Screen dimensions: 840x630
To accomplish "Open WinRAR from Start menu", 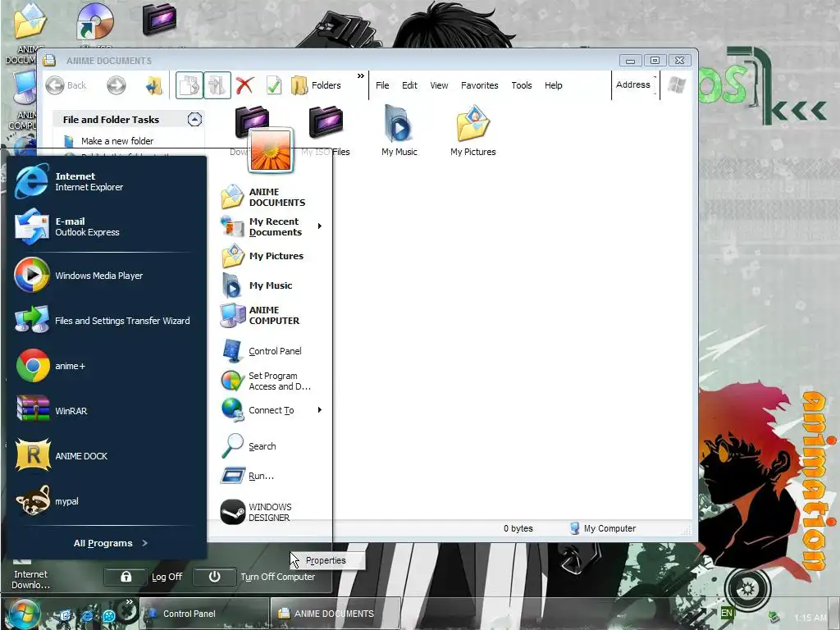I will (105, 411).
